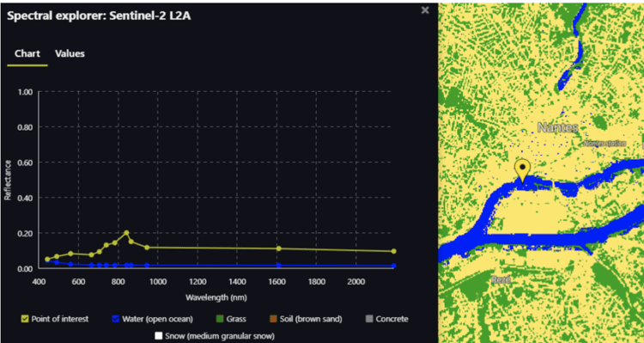Select the Chart tab
Image resolution: width=644 pixels, height=343 pixels.
click(x=27, y=53)
